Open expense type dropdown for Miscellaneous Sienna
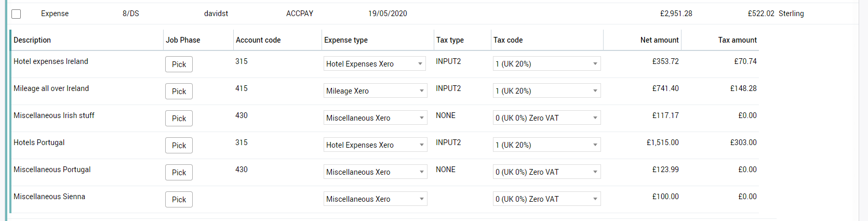The height and width of the screenshot is (221, 868). point(375,199)
